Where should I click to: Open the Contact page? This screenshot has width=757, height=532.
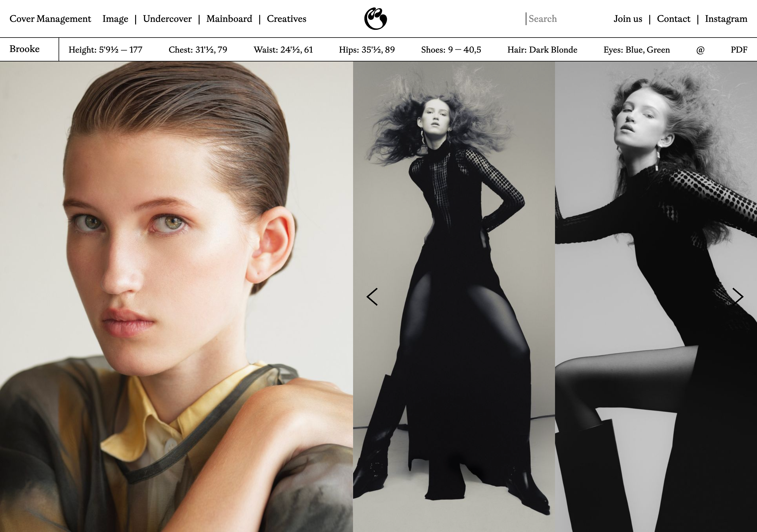pos(673,19)
